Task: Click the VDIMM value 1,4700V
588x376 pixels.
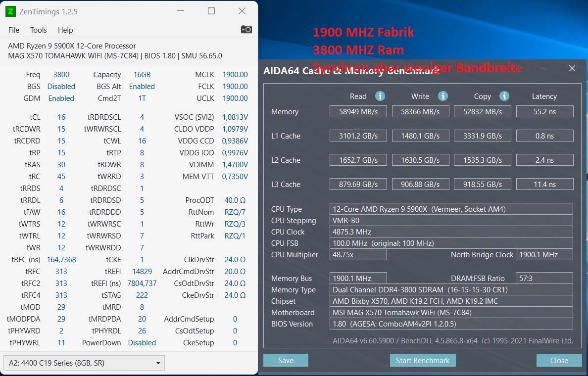Action: [x=235, y=165]
